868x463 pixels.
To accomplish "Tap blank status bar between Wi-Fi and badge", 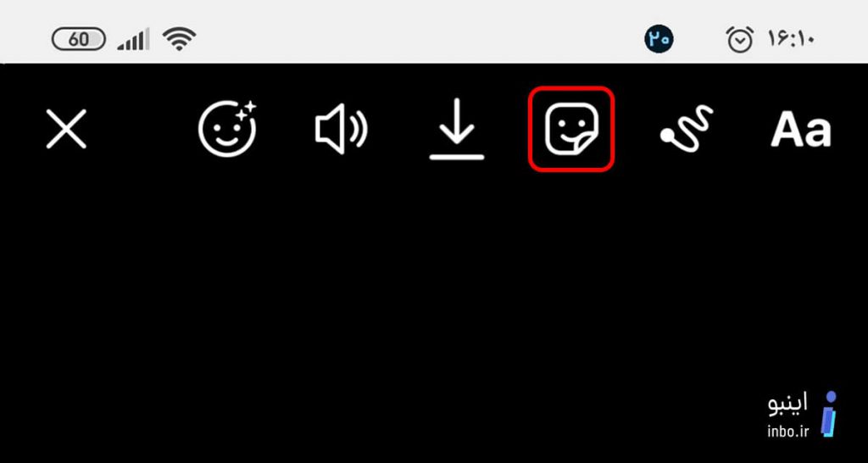I will 419,39.
